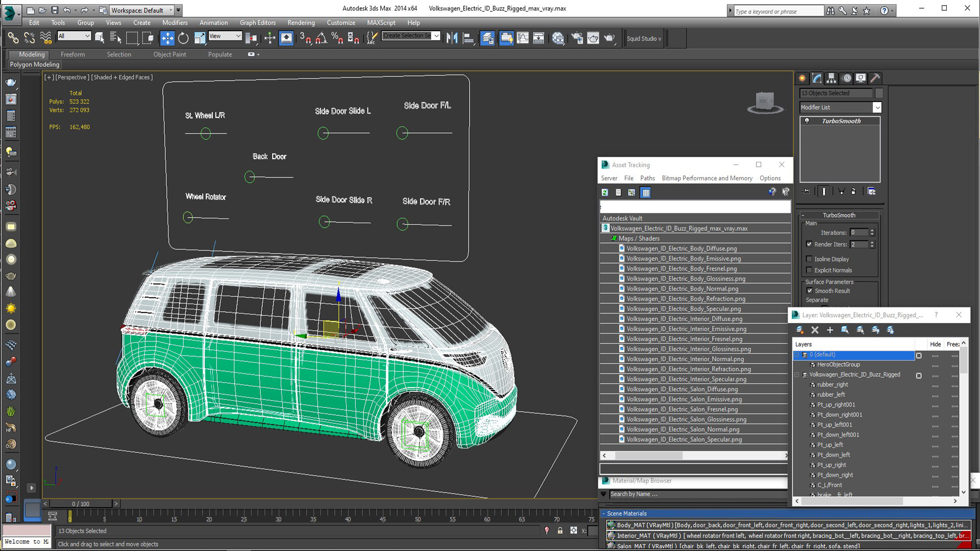The image size is (980, 551).
Task: Open the Graph Editors menu
Action: pyautogui.click(x=258, y=22)
